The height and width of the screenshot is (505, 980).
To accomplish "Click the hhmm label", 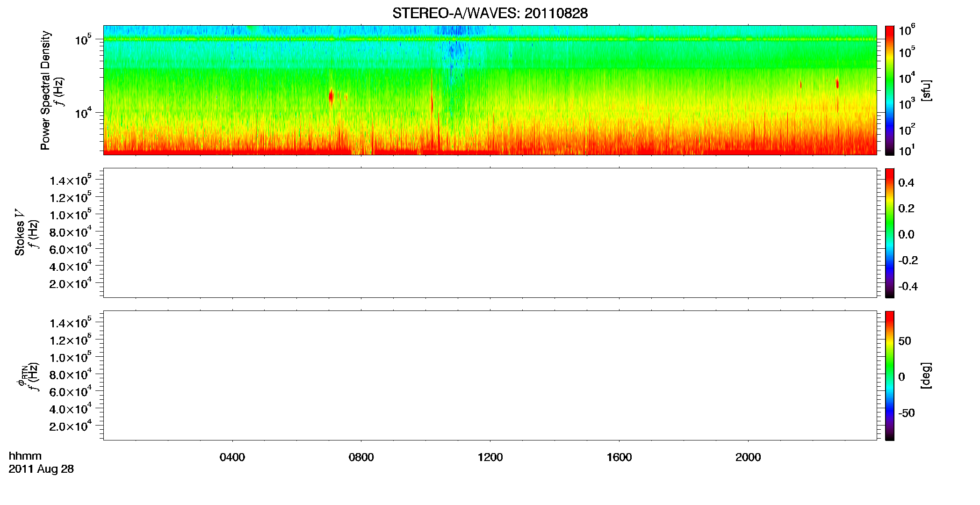I will pyautogui.click(x=25, y=456).
